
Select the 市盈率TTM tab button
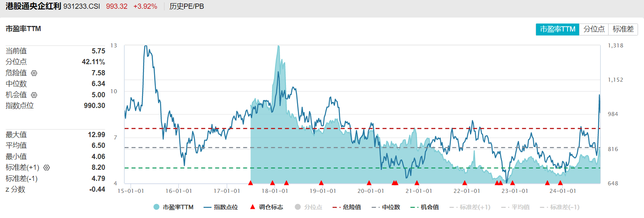pos(557,29)
